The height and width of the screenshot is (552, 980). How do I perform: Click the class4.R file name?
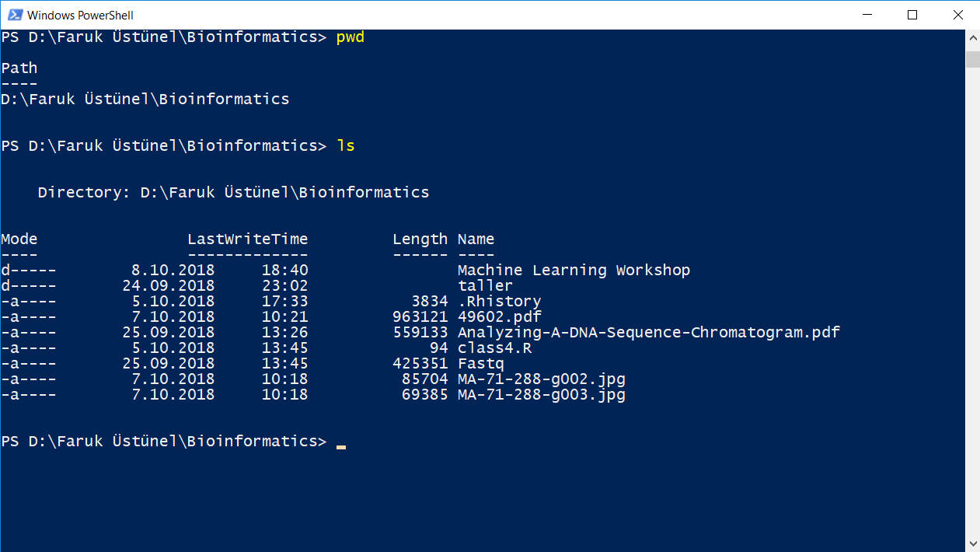point(494,348)
